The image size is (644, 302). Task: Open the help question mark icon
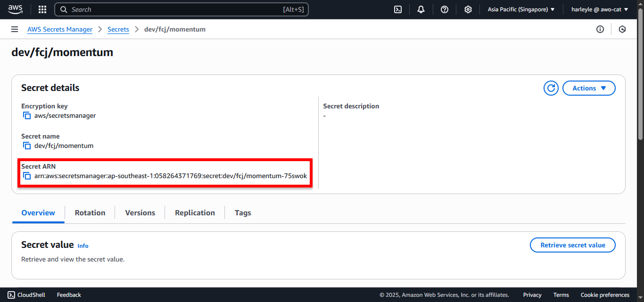(445, 9)
